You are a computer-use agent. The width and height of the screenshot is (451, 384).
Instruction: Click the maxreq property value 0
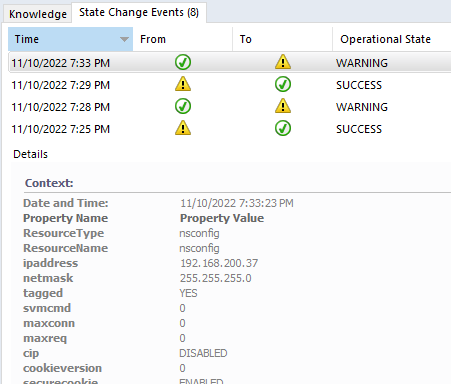point(182,338)
